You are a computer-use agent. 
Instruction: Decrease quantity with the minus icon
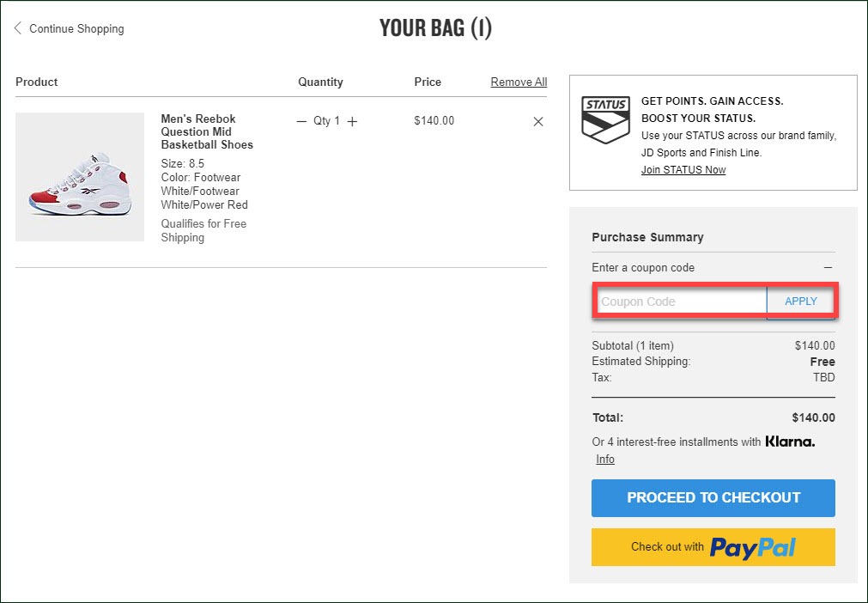pos(301,121)
